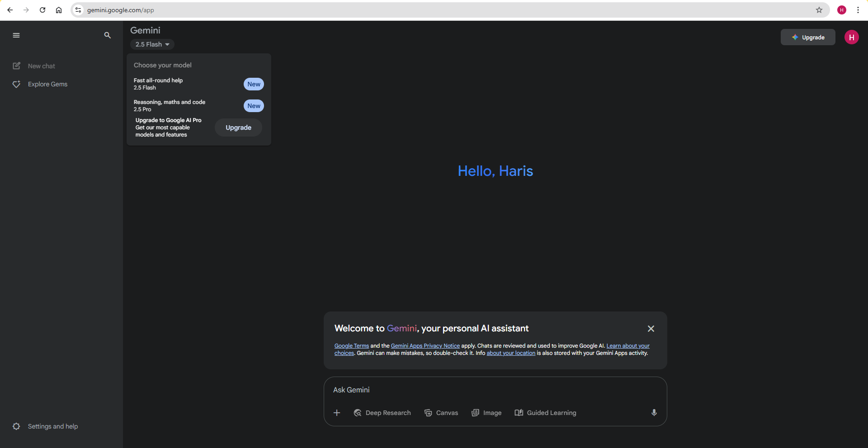Select the Fast all-round help 2.5 Flash model

point(199,84)
